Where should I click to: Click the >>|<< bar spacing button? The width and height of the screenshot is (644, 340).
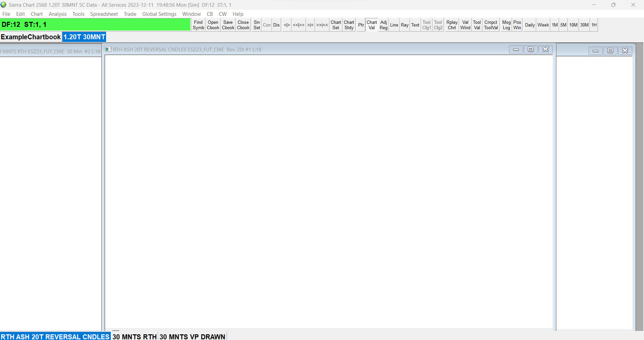[x=322, y=25]
